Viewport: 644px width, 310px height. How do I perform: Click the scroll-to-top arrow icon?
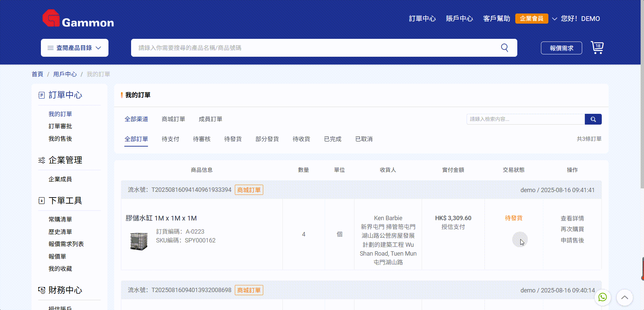pyautogui.click(x=624, y=298)
